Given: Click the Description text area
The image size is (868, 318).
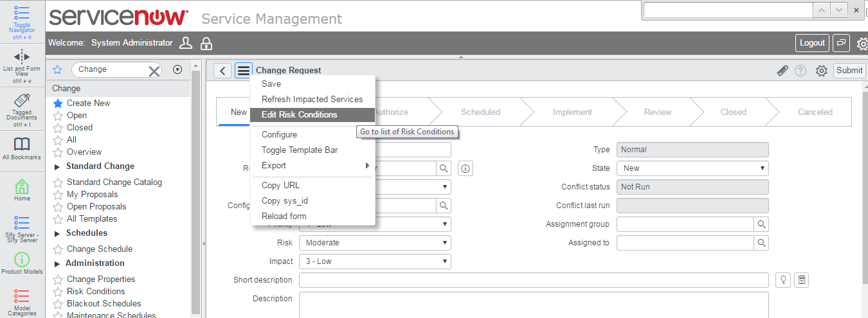Looking at the screenshot, I should (x=534, y=305).
